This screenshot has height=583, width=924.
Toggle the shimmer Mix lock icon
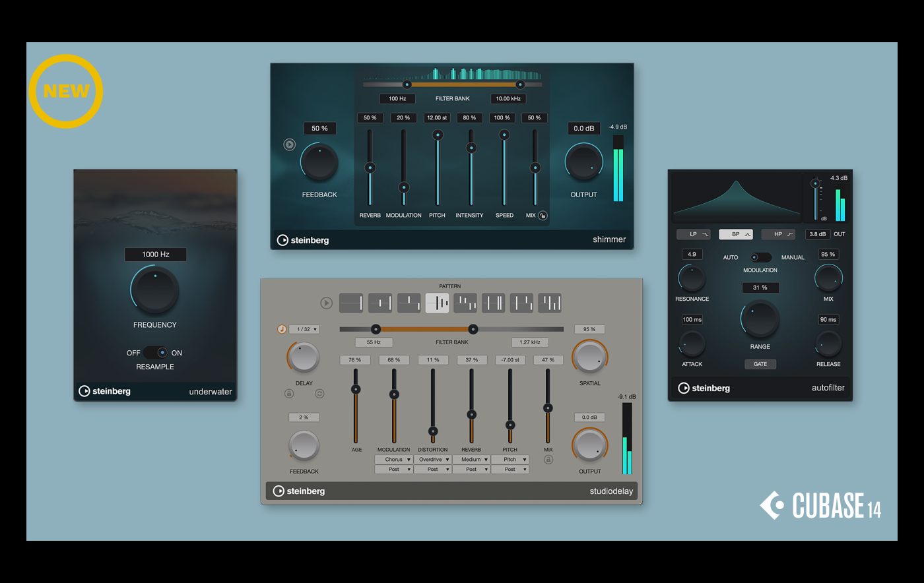543,216
